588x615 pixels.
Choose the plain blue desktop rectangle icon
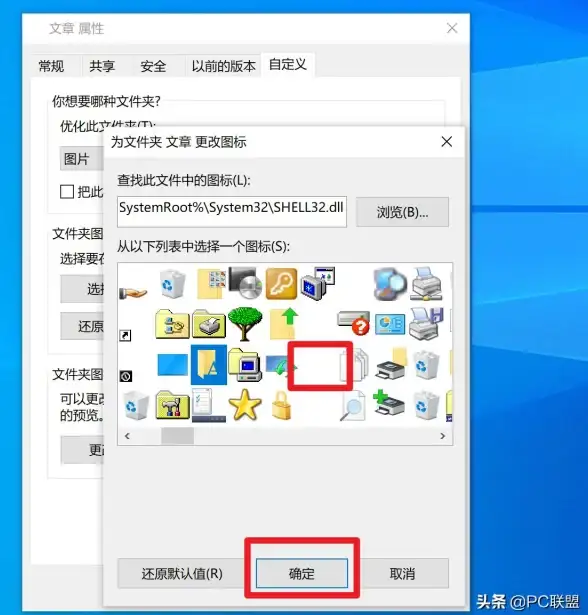pos(173,365)
